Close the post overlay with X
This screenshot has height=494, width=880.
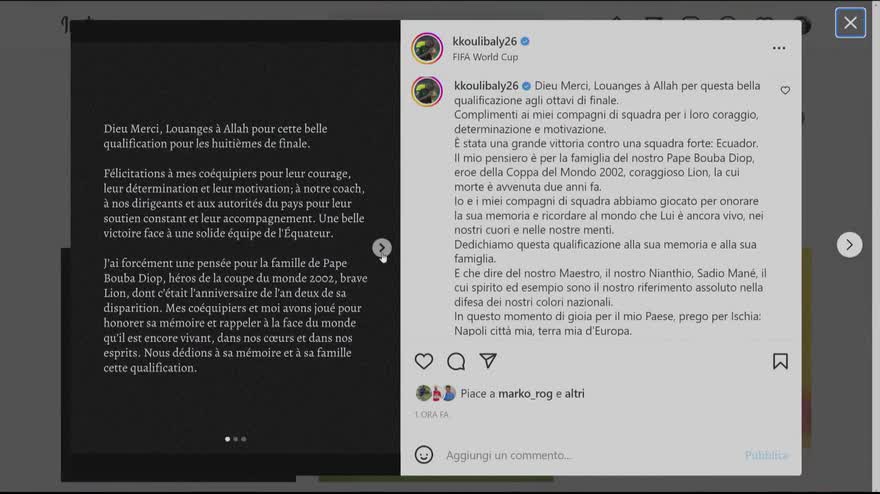[x=850, y=23]
